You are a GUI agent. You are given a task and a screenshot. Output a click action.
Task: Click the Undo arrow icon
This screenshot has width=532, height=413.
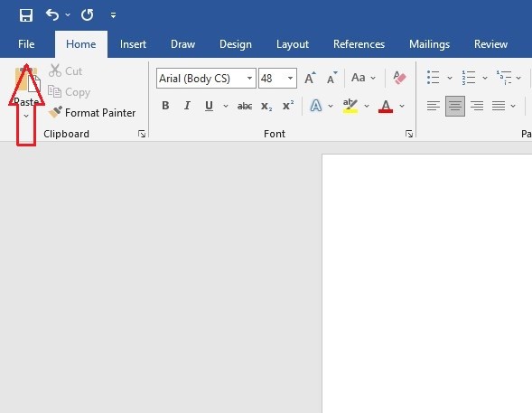[52, 15]
